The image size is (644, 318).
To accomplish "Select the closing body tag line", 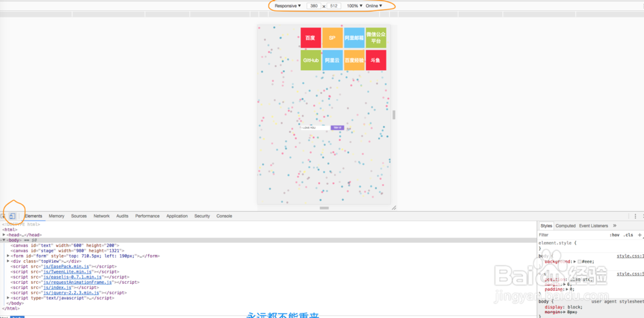I will 15,304.
